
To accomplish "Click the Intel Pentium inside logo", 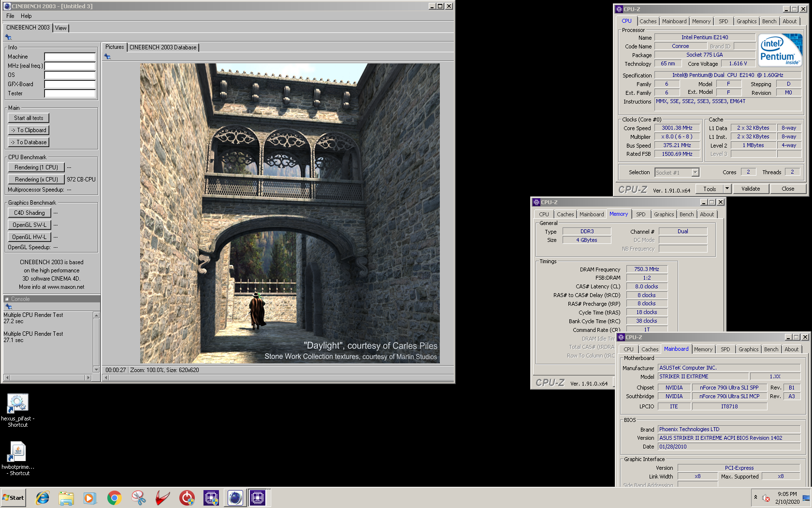I will [x=780, y=50].
